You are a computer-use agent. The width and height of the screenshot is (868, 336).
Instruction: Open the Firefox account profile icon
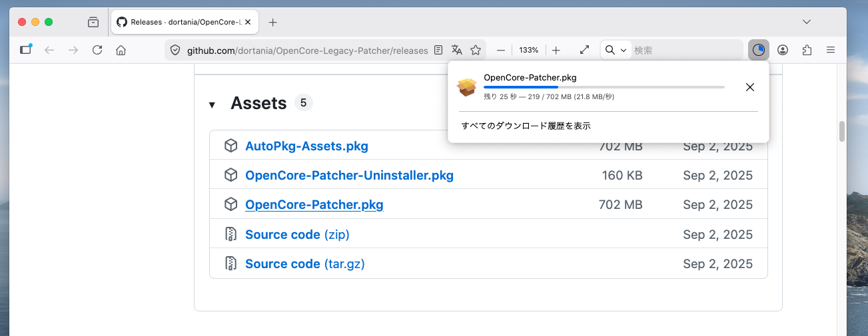(783, 50)
